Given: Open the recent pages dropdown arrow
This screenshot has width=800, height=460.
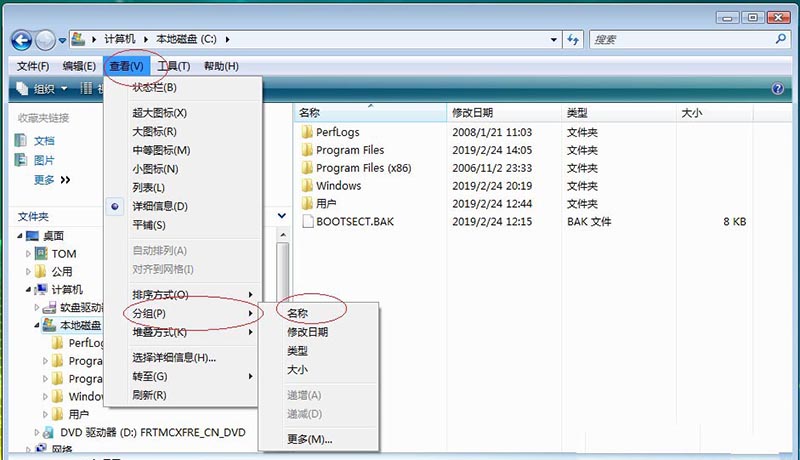Looking at the screenshot, I should [x=62, y=40].
